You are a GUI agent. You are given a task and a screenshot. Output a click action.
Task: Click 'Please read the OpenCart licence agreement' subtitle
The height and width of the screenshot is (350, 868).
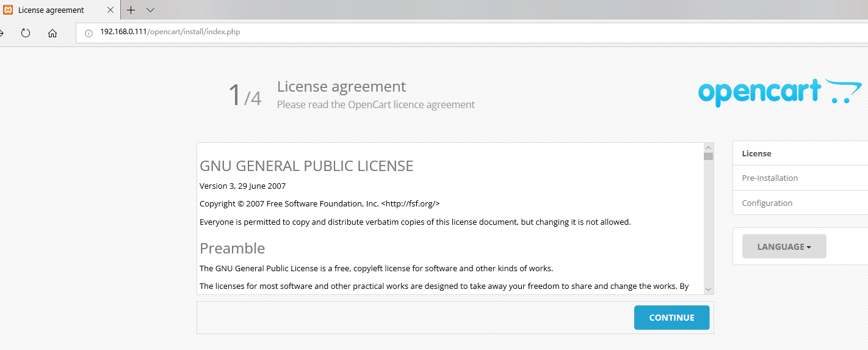pos(375,104)
